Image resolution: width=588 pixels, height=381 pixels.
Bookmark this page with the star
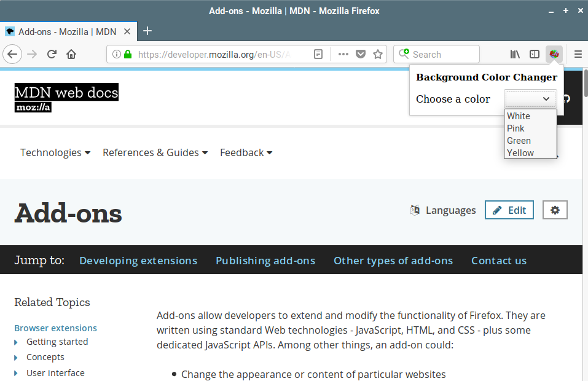[x=378, y=54]
